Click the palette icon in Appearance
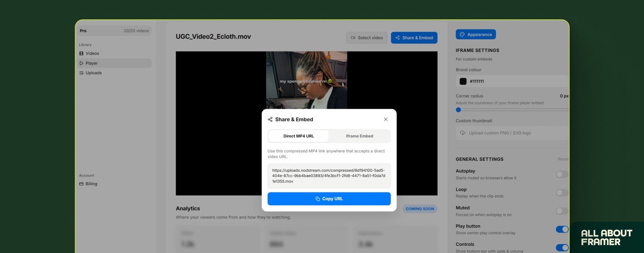 pyautogui.click(x=462, y=35)
